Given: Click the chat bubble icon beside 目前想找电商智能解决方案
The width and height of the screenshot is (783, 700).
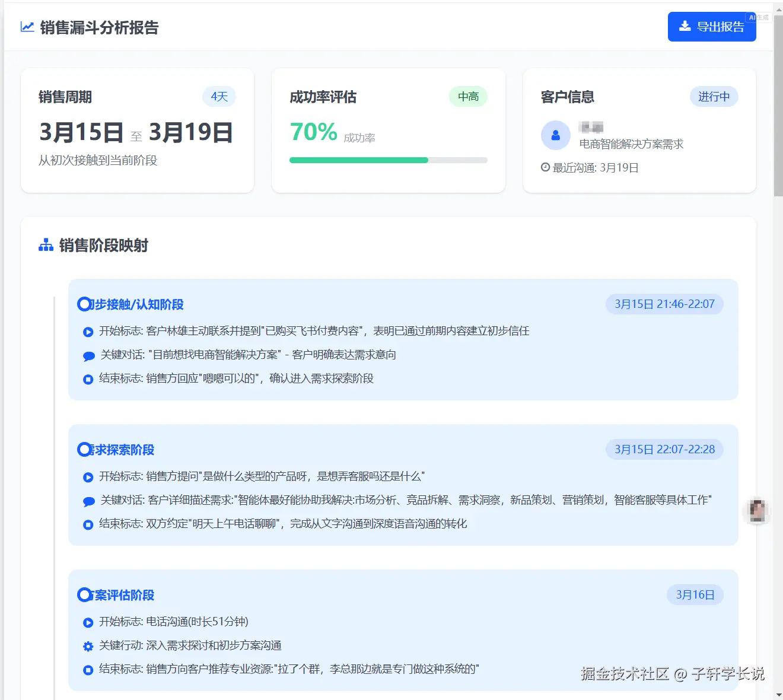Looking at the screenshot, I should tap(89, 356).
